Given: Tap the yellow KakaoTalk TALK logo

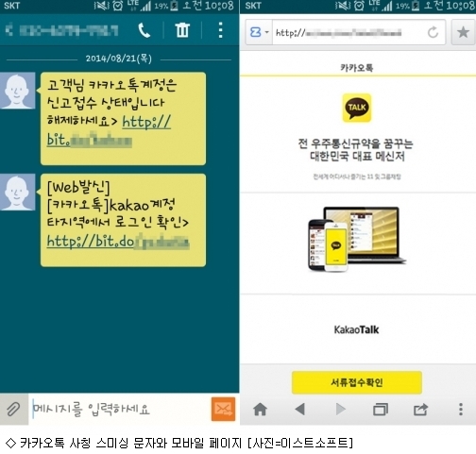Looking at the screenshot, I should [x=357, y=108].
